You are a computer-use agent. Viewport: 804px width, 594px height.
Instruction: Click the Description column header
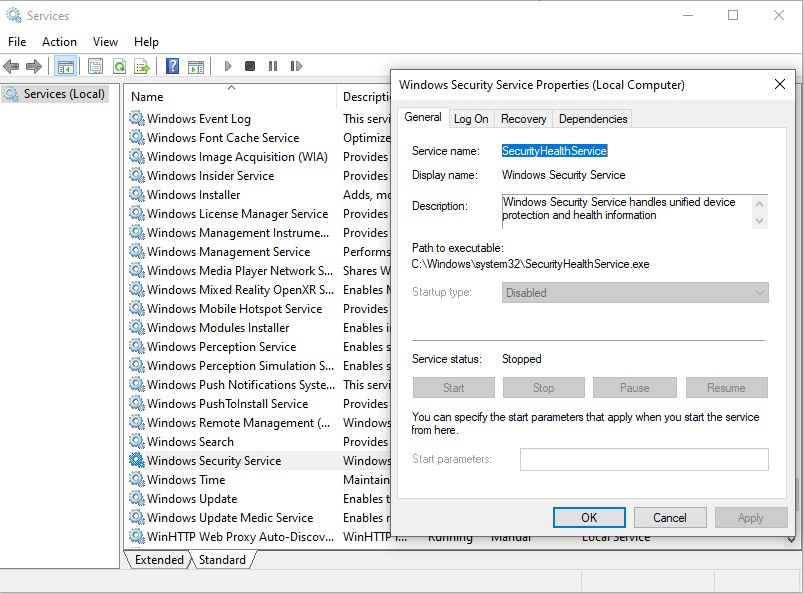[x=365, y=96]
